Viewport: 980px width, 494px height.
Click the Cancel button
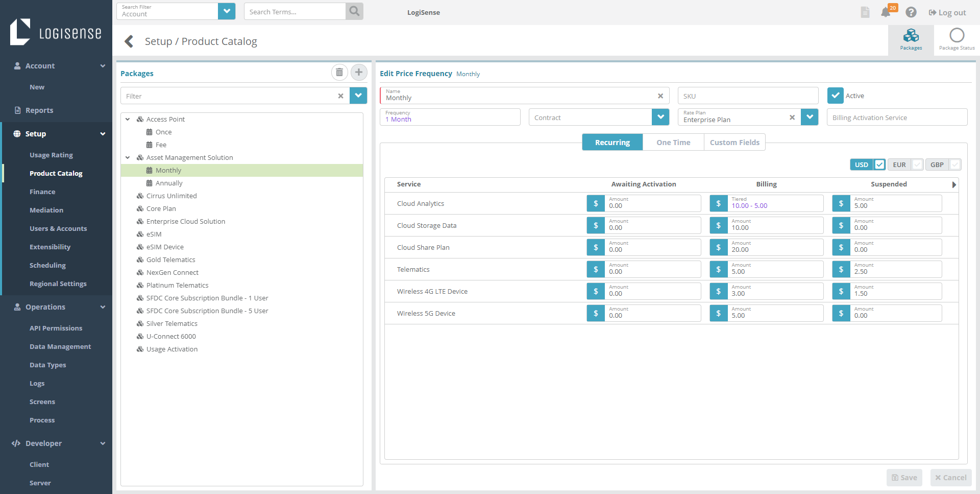click(x=951, y=478)
